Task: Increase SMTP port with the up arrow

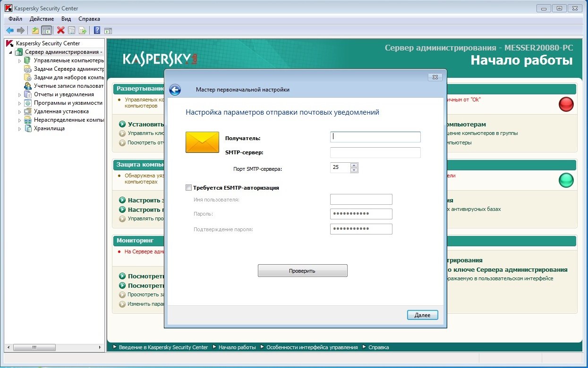Action: click(354, 165)
